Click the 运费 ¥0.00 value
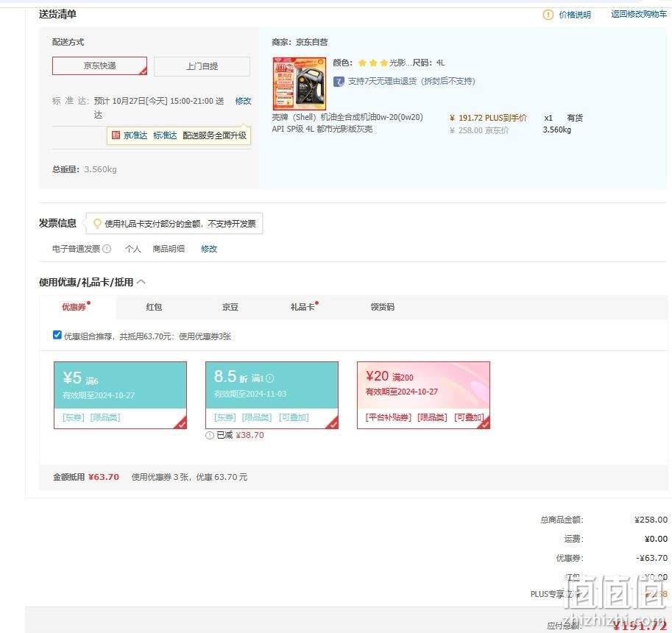 pyautogui.click(x=656, y=539)
